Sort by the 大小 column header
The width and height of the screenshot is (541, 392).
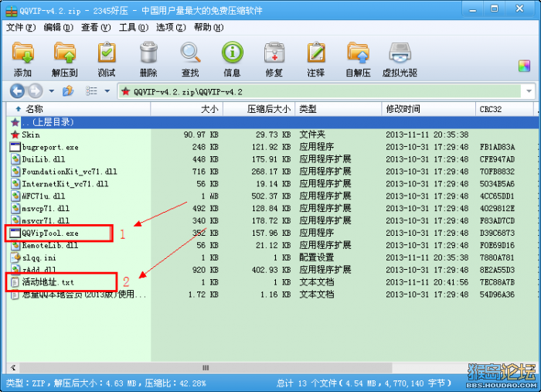click(x=187, y=109)
